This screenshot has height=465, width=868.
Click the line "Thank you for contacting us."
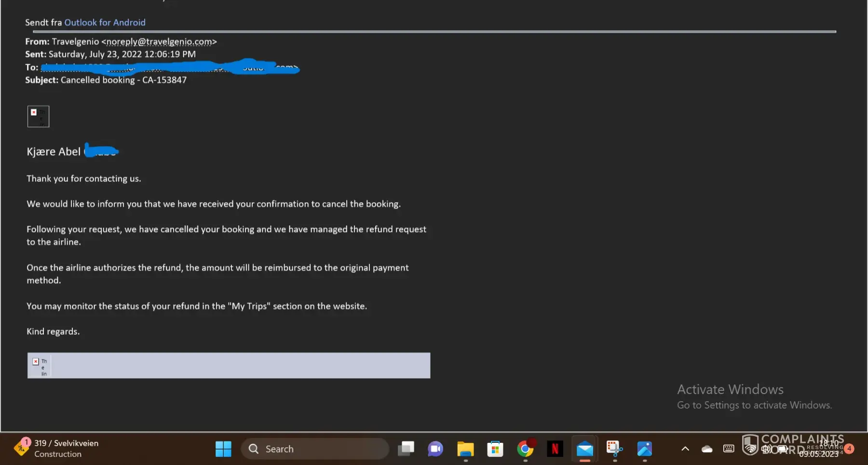tap(84, 178)
